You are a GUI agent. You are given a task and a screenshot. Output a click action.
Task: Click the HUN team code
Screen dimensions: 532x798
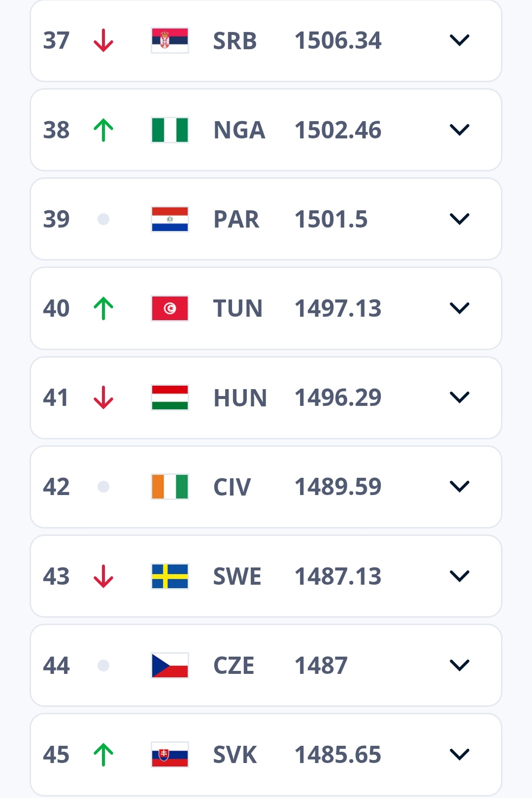240,398
